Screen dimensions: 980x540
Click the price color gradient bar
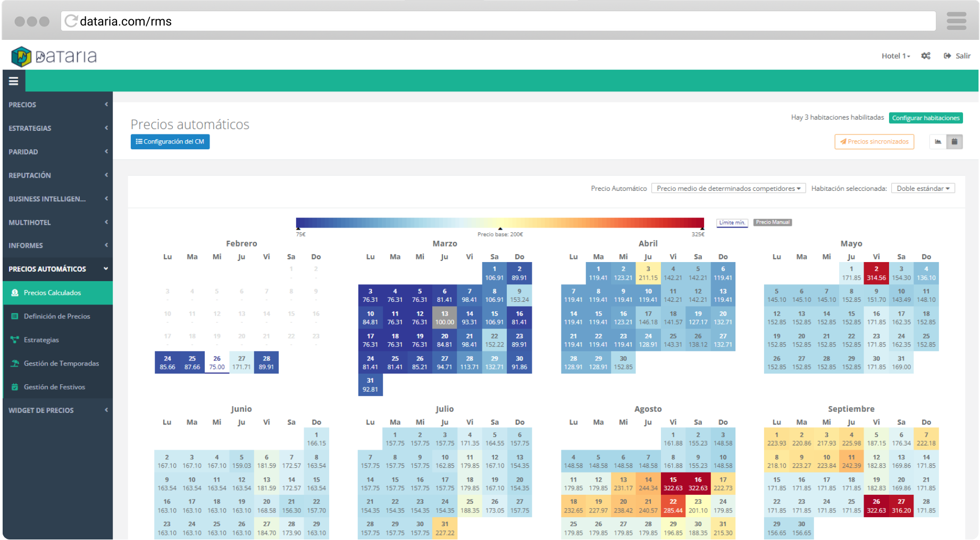pos(500,223)
